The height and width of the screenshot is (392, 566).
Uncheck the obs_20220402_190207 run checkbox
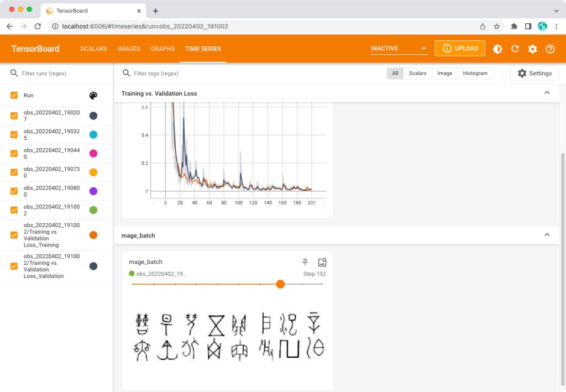coord(14,116)
